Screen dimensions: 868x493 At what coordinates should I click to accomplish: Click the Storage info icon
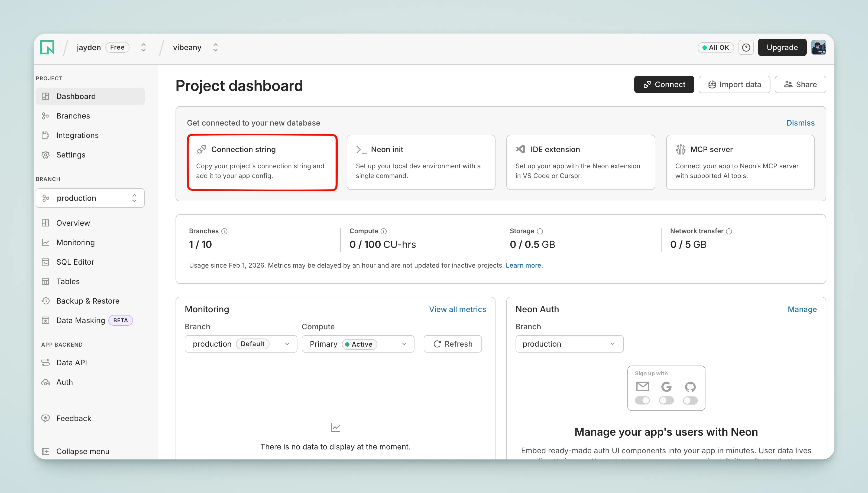(x=540, y=231)
